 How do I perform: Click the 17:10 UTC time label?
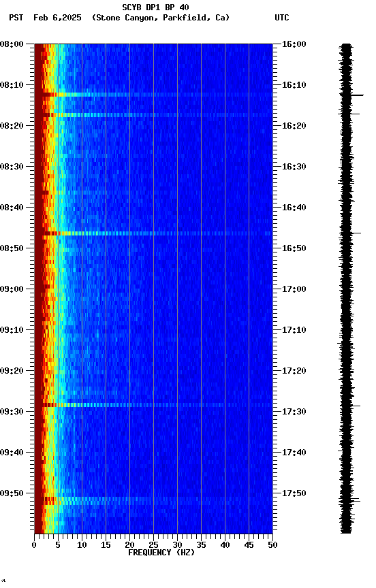tap(294, 330)
